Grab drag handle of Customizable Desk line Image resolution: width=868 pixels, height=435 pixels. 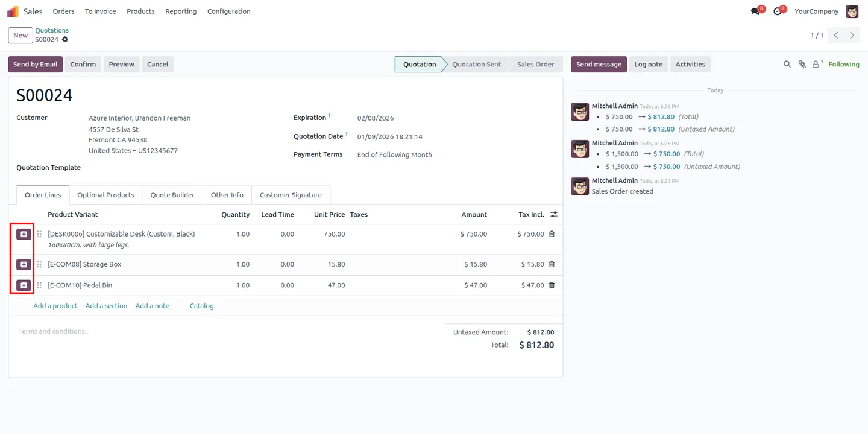[39, 234]
